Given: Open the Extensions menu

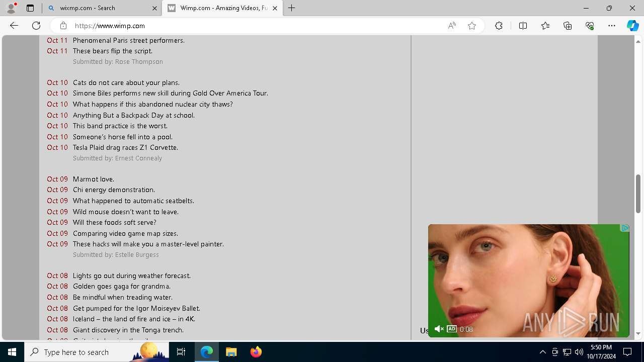Looking at the screenshot, I should point(499,26).
